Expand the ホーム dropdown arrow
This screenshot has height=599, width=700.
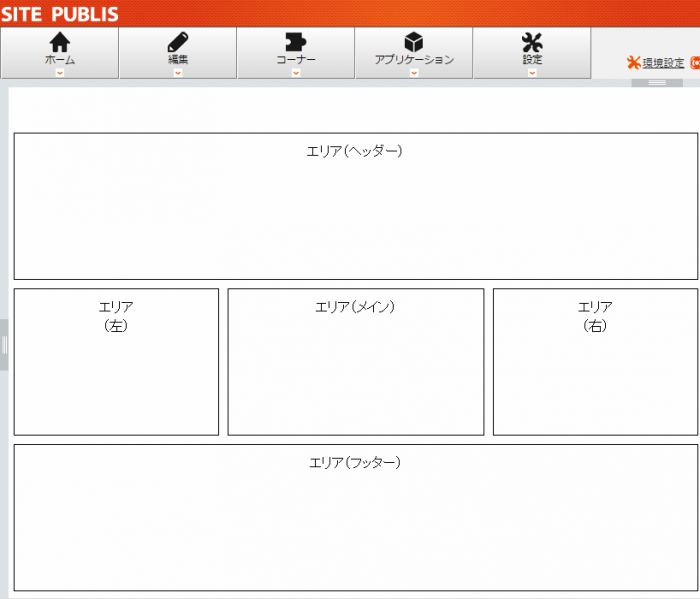click(x=60, y=73)
